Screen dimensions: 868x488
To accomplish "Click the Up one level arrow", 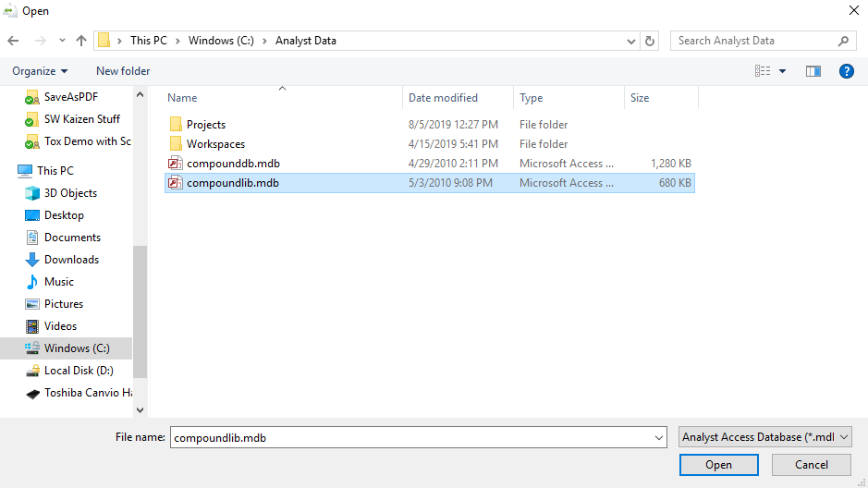I will point(81,41).
